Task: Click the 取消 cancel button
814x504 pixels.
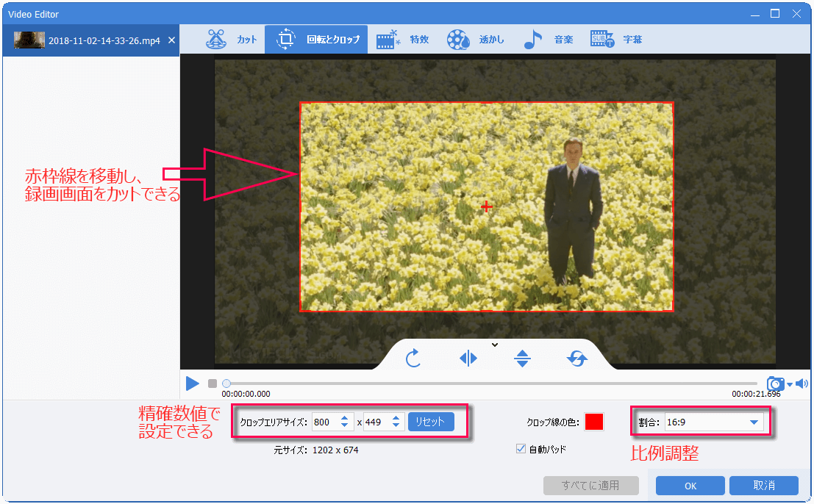Action: 764,486
